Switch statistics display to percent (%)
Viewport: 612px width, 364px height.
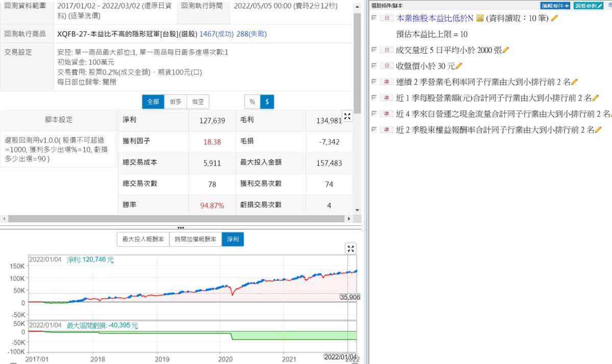252,102
